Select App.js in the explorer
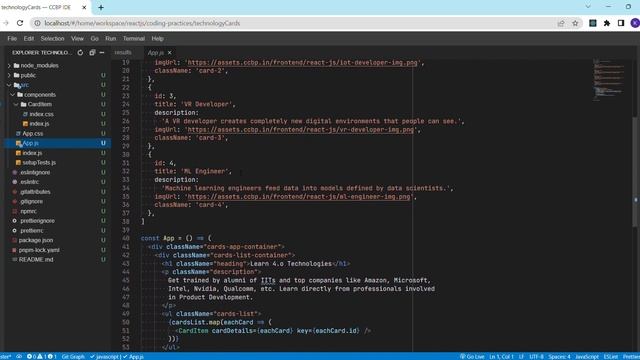The width and height of the screenshot is (640, 360). coord(31,143)
